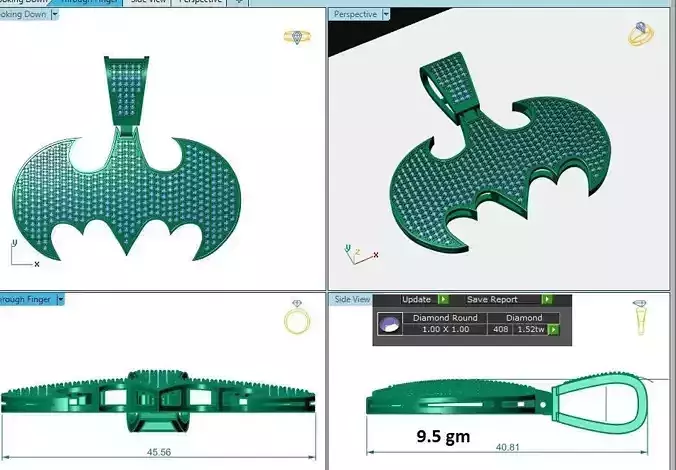This screenshot has height=470, width=676.
Task: Open the Looking Down viewport dropdown arrow
Action: (x=55, y=15)
